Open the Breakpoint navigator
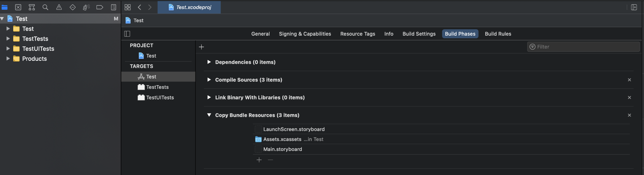 tap(100, 7)
